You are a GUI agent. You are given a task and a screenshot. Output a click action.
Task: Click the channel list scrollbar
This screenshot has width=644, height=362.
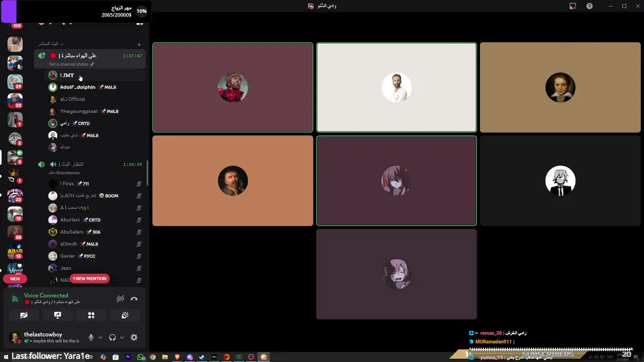[147, 173]
